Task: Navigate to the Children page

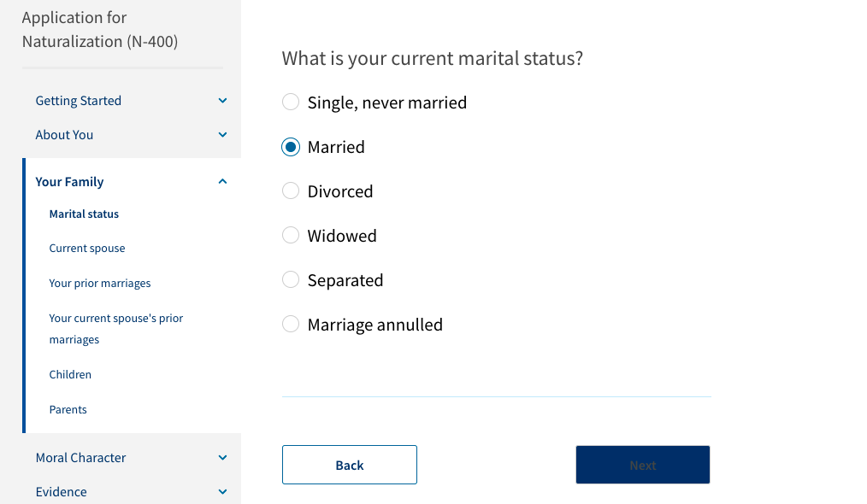Action: 70,375
